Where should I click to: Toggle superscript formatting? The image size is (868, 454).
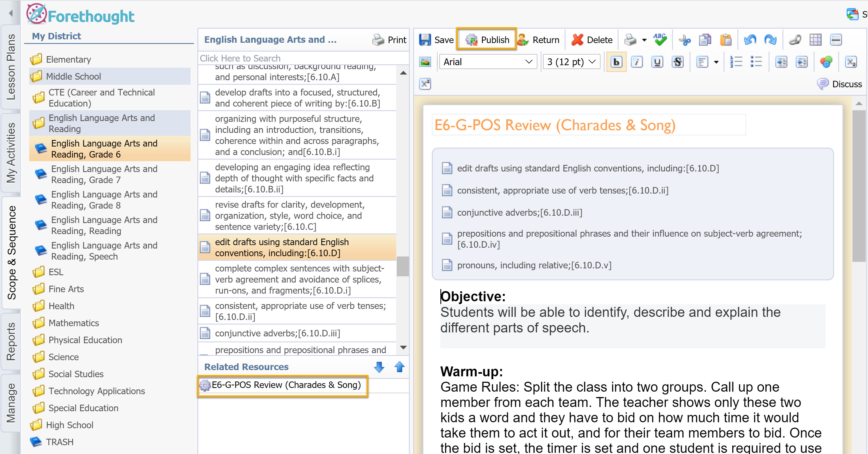tap(425, 84)
